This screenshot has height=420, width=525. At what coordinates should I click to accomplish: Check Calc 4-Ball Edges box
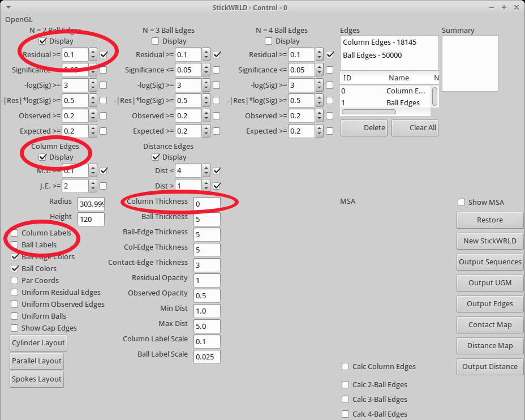click(x=345, y=414)
